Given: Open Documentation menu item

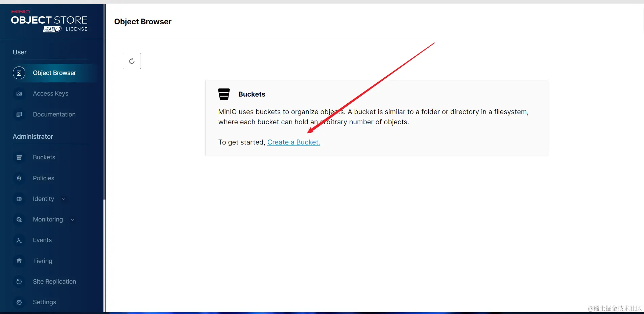Looking at the screenshot, I should coord(54,114).
